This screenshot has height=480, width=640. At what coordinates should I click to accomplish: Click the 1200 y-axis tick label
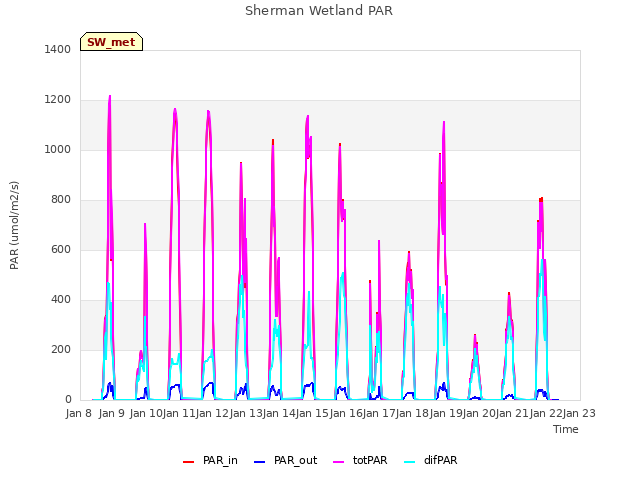[58, 100]
